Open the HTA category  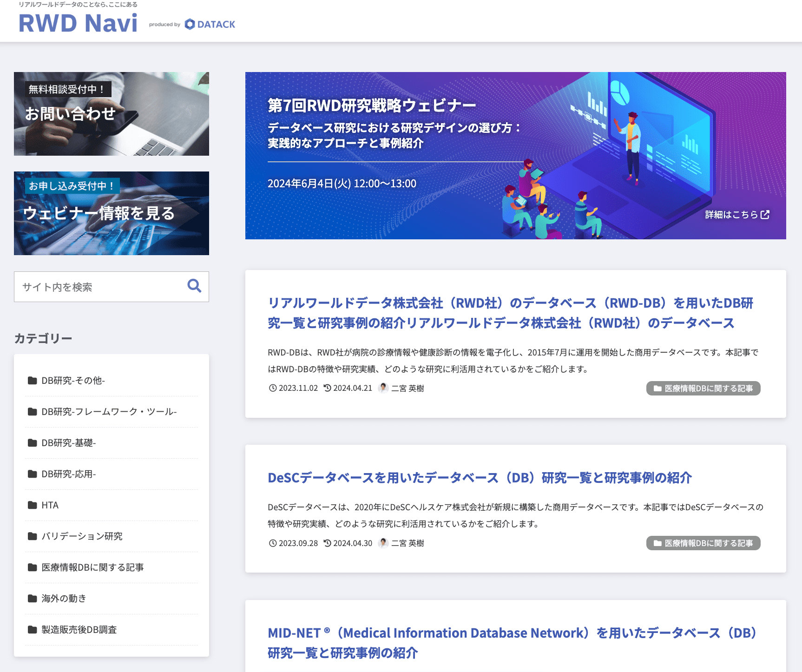(x=112, y=505)
